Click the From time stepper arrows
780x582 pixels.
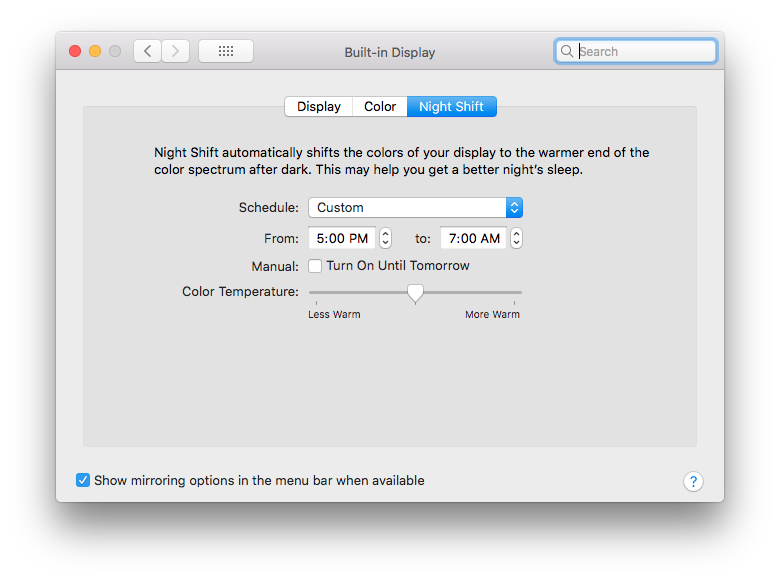386,238
